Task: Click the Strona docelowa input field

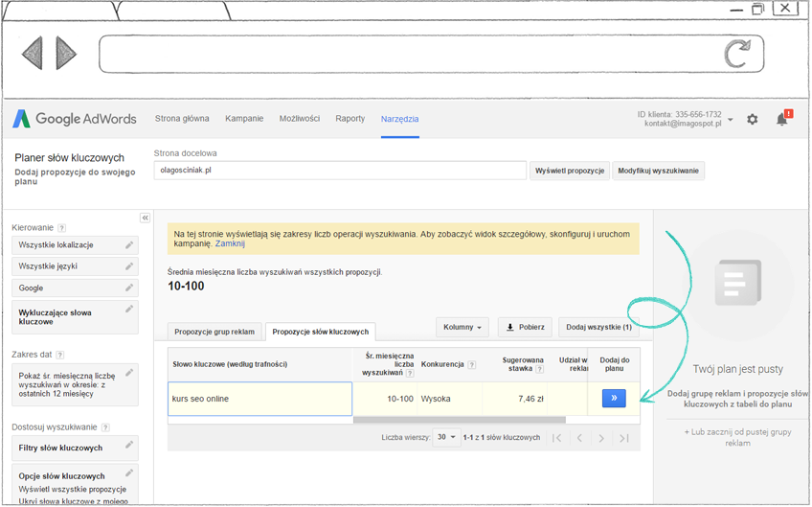Action: click(340, 170)
